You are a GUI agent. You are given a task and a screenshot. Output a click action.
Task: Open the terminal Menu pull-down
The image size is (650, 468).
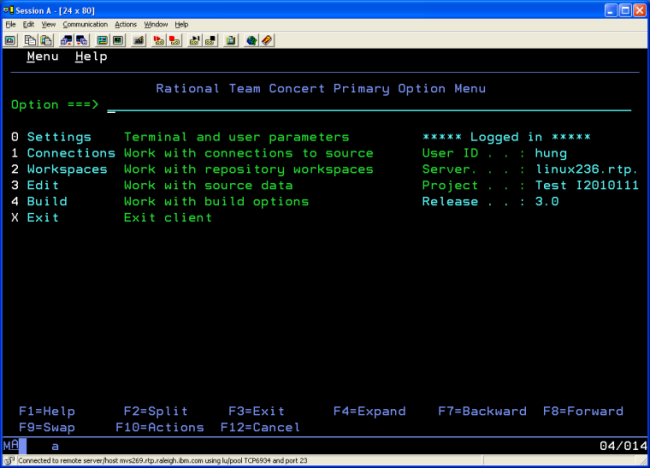[x=43, y=56]
